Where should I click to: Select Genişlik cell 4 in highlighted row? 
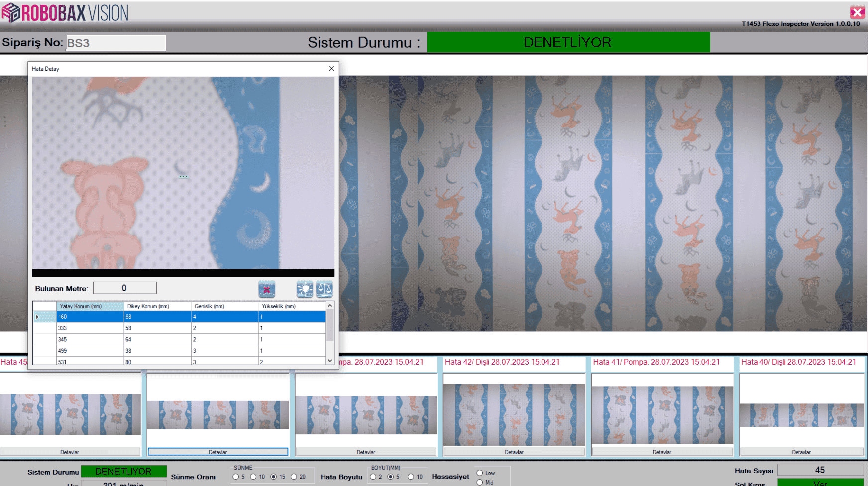click(225, 317)
